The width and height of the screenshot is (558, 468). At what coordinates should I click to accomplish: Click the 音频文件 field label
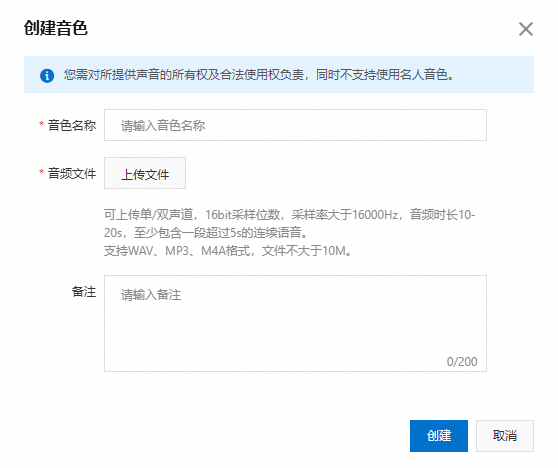coord(72,174)
